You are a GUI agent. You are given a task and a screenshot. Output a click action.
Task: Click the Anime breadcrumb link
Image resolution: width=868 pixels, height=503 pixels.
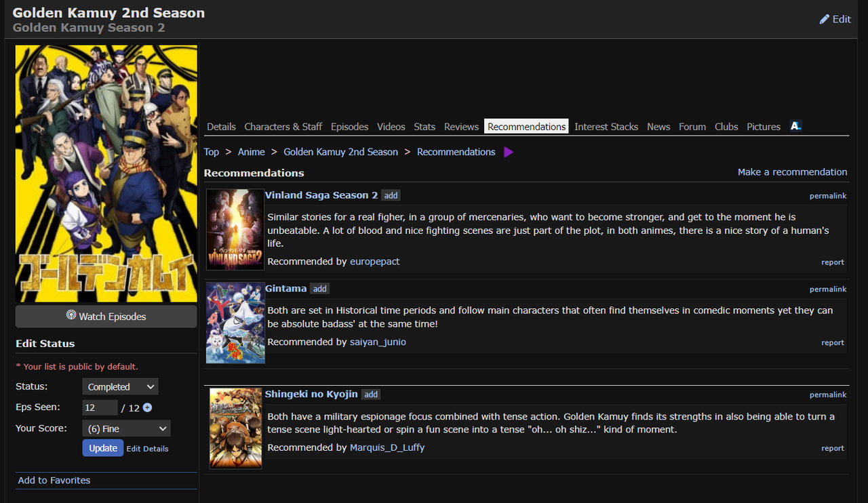click(252, 152)
